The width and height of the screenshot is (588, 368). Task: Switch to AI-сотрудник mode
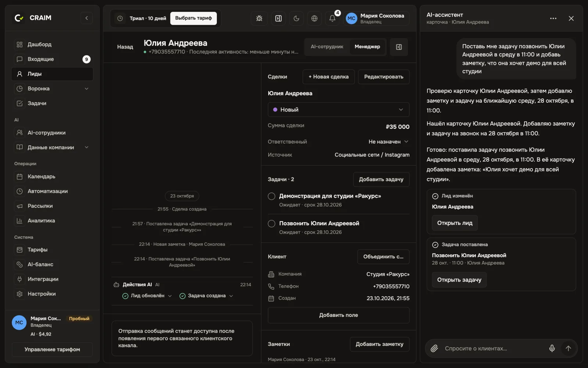[327, 47]
